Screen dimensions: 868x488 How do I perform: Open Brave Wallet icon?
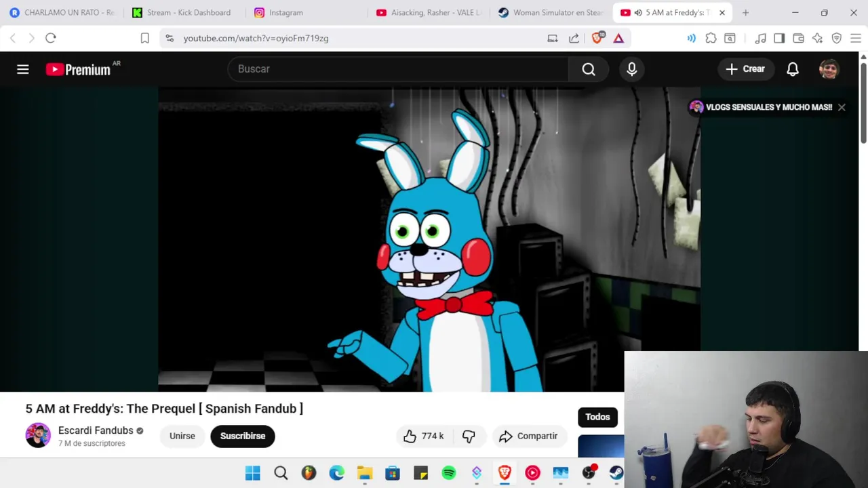[x=798, y=38]
